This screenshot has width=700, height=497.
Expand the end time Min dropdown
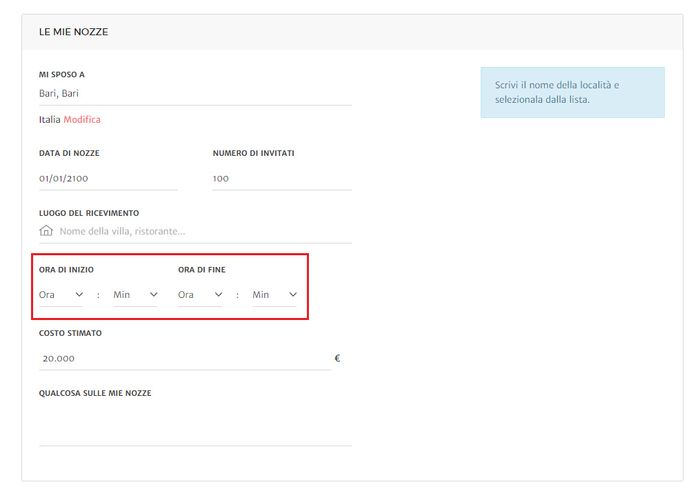[274, 295]
